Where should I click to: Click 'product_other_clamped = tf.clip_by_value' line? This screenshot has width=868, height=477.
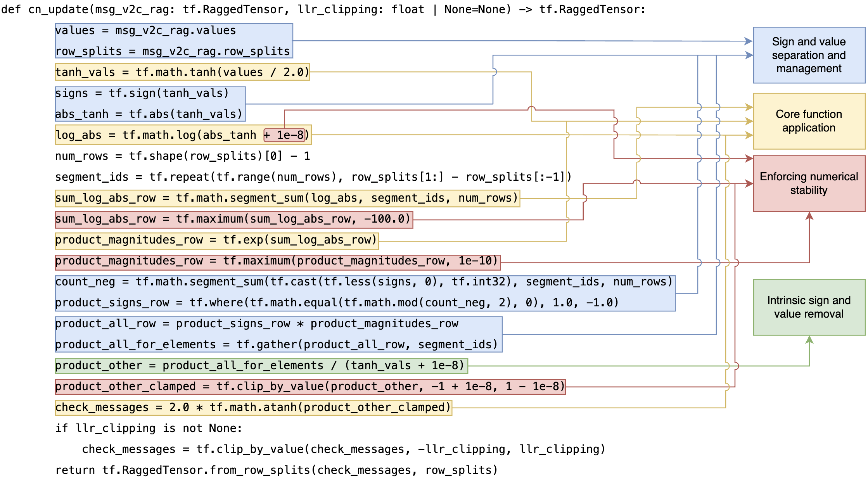[x=310, y=387]
